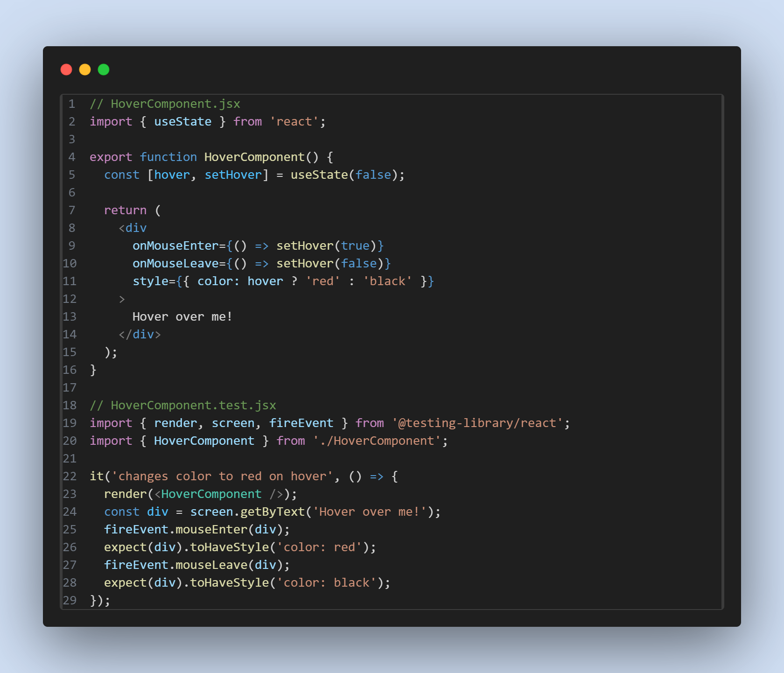Click 'useState(false)' on line 5
784x673 pixels.
tap(344, 175)
